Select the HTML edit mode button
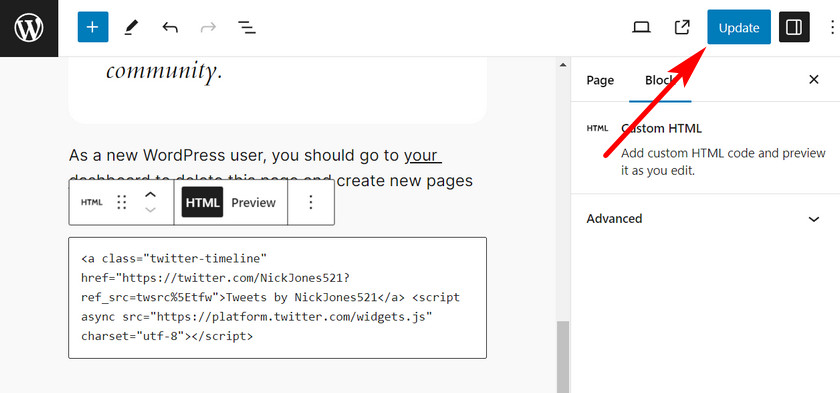Screen dimensions: 840x393 202,202
